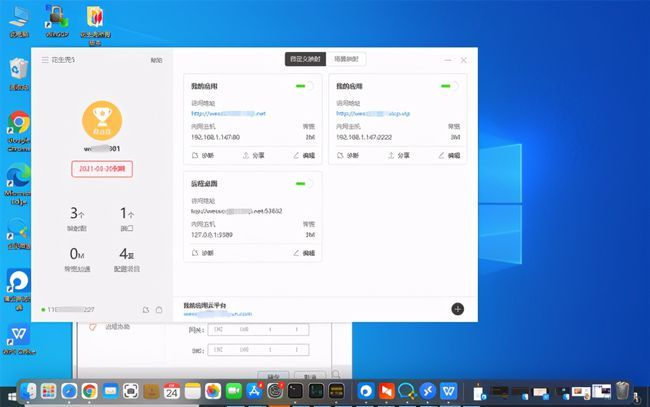Viewport: 650px width, 407px height.
Task: Click the 3个 mappings count
Action: [77, 213]
